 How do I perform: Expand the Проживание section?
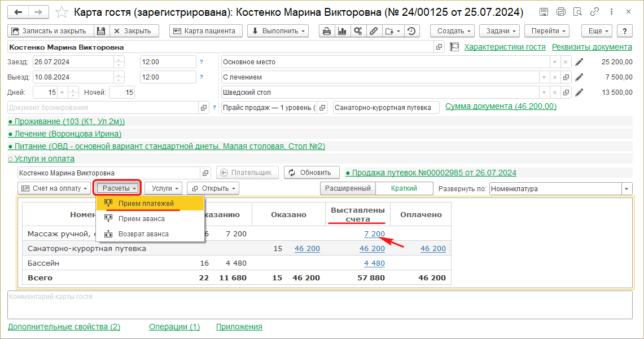tap(66, 121)
